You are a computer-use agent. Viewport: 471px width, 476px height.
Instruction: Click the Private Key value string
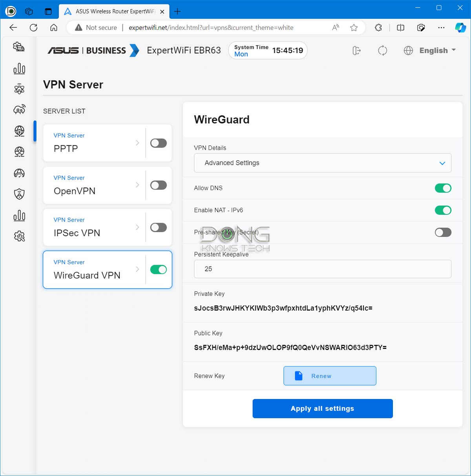(283, 308)
